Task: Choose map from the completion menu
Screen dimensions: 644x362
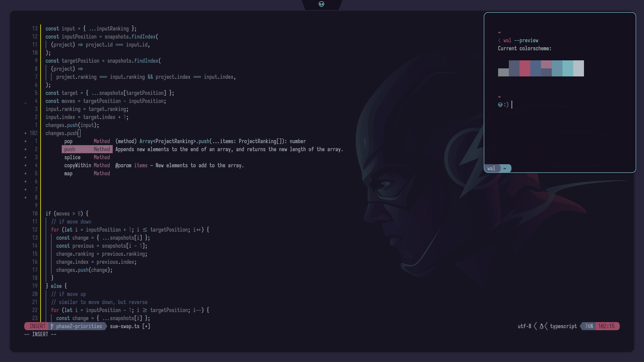Action: click(68, 174)
